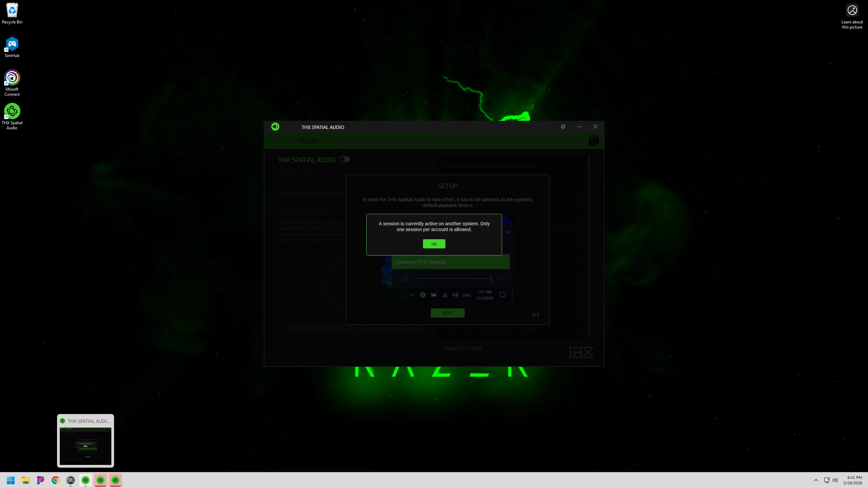Viewport: 868px width, 488px height.
Task: Click Learn about this picture icon
Action: click(x=852, y=11)
